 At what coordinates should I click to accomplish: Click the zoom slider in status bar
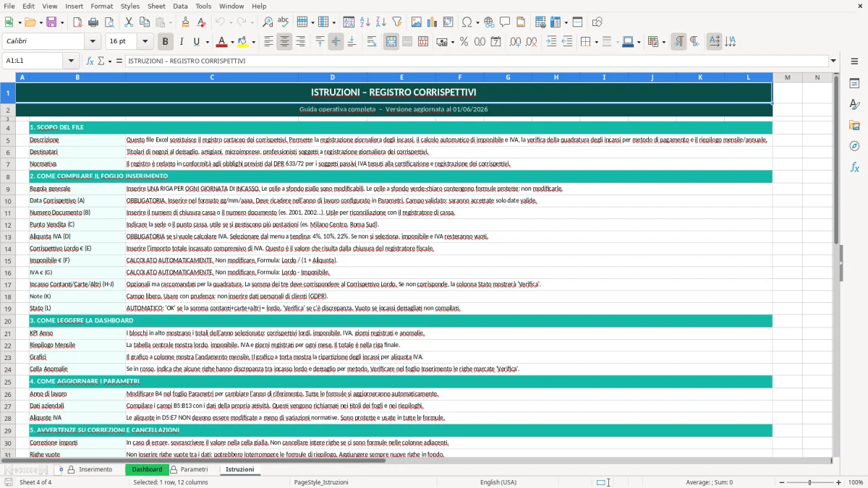(809, 482)
